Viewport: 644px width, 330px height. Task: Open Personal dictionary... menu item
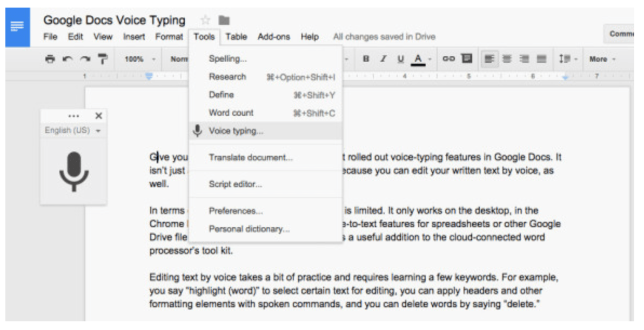(x=266, y=229)
